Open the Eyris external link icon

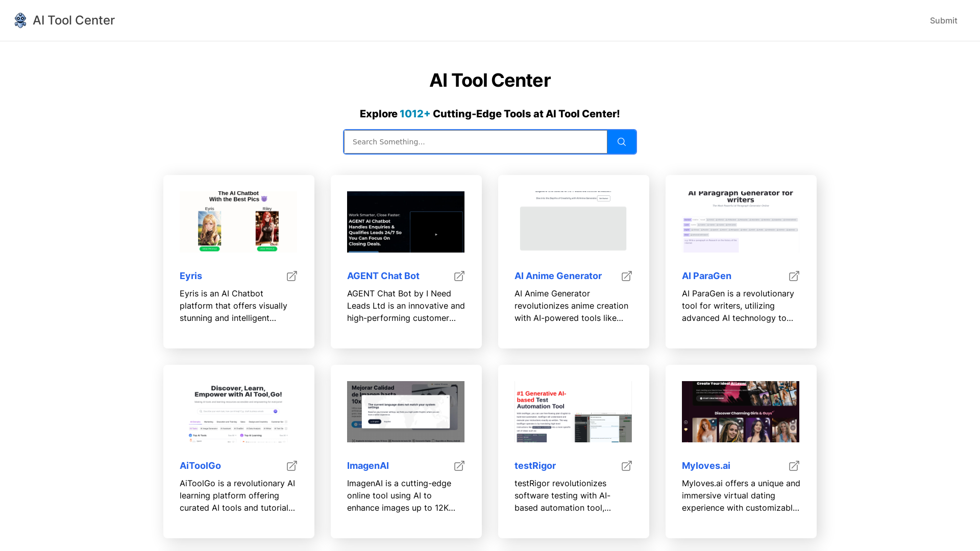(292, 276)
